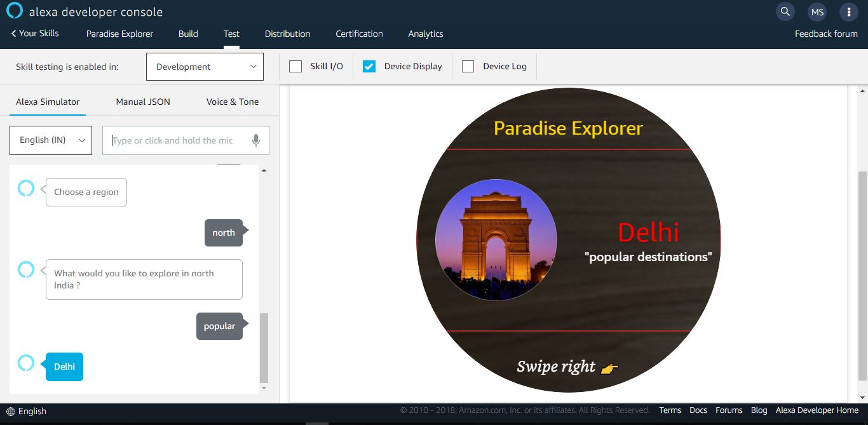868x425 pixels.
Task: Open the Development environment dropdown
Action: [205, 67]
